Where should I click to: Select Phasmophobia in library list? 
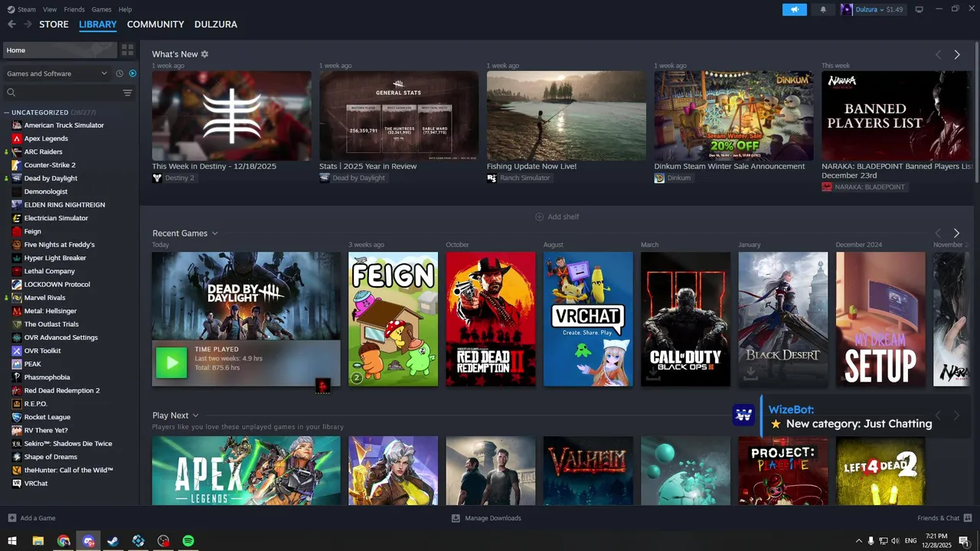(x=47, y=377)
